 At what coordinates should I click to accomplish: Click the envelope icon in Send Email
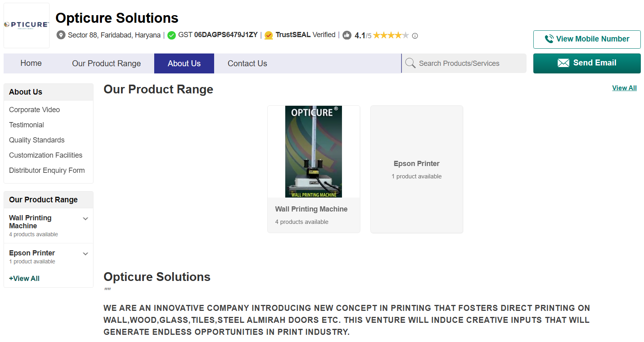click(x=563, y=63)
